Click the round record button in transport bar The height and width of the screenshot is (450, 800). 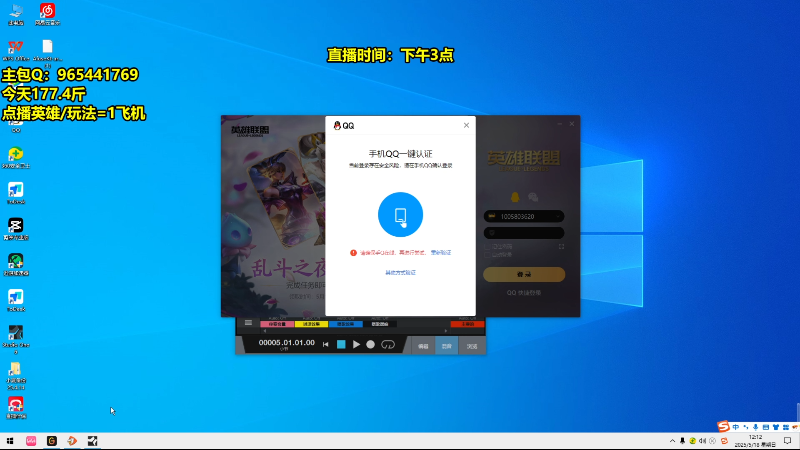[370, 345]
